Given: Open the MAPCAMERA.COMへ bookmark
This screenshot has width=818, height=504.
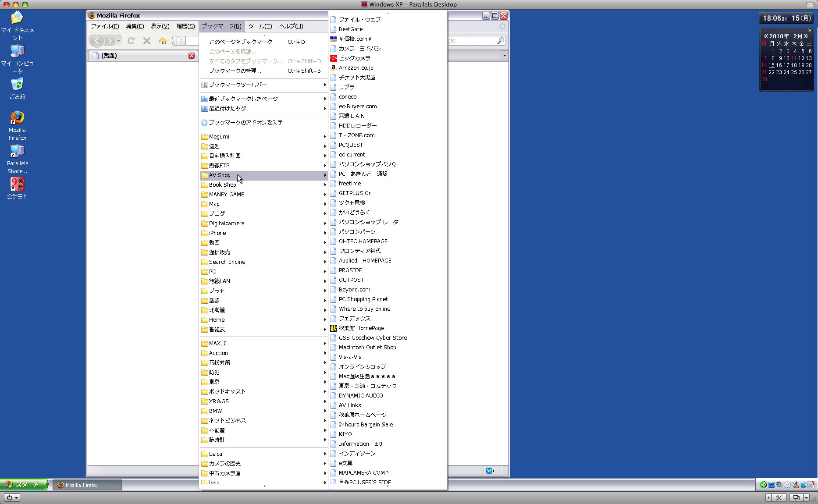Looking at the screenshot, I should point(388,472).
